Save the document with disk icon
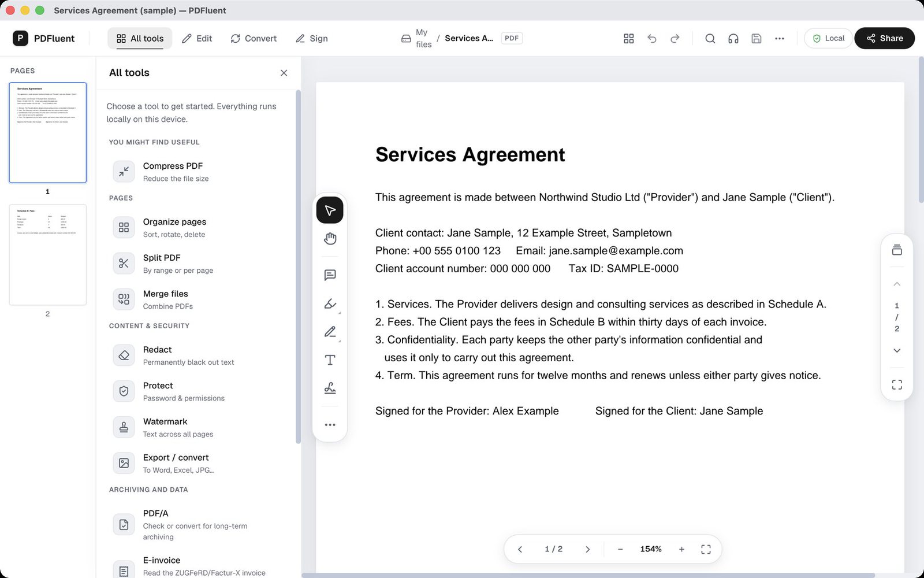This screenshot has height=578, width=924. (757, 38)
